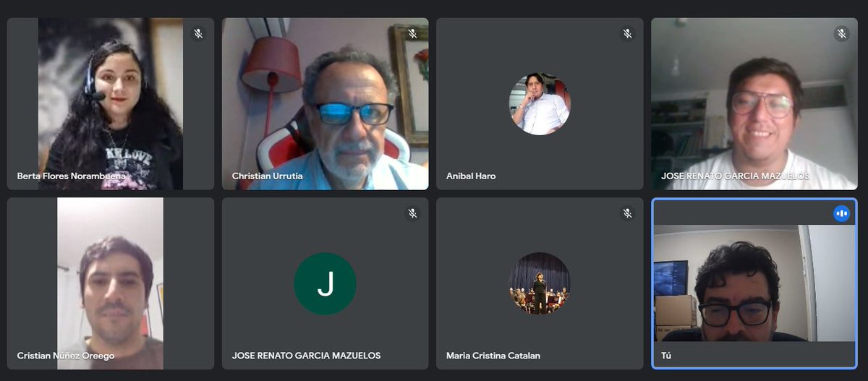The height and width of the screenshot is (381, 868).
Task: Select Cristian Núñez Oreego's video feed
Action: tap(111, 283)
